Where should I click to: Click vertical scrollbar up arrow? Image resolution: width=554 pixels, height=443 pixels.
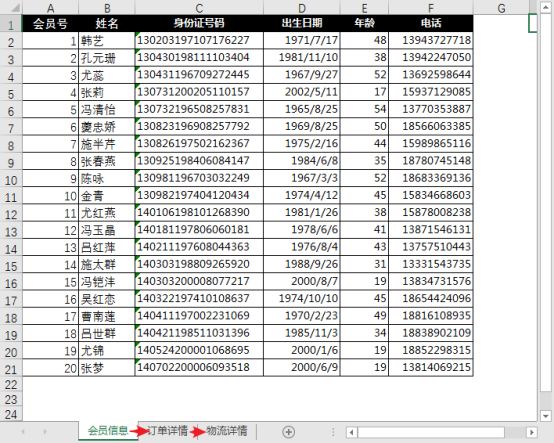546,7
